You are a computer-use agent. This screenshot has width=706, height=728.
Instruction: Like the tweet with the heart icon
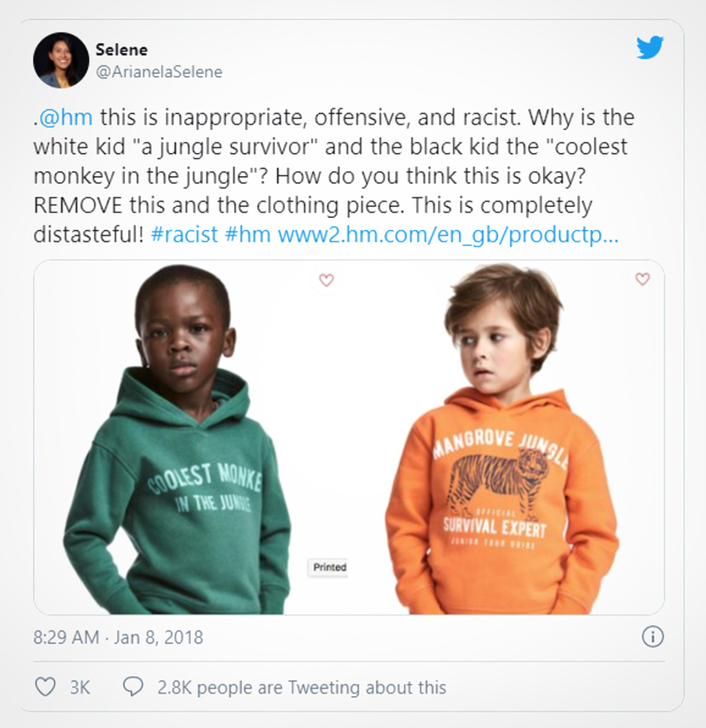click(45, 686)
